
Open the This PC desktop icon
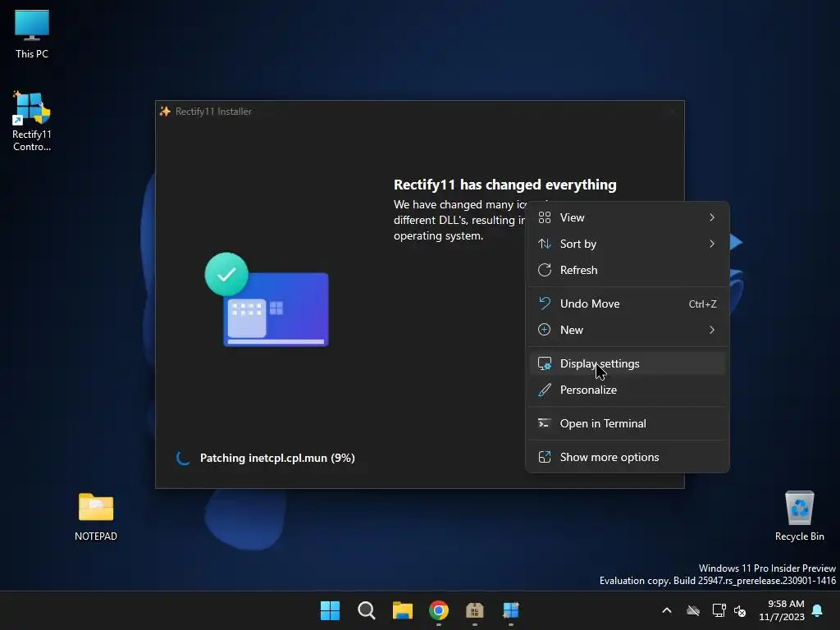pyautogui.click(x=32, y=34)
